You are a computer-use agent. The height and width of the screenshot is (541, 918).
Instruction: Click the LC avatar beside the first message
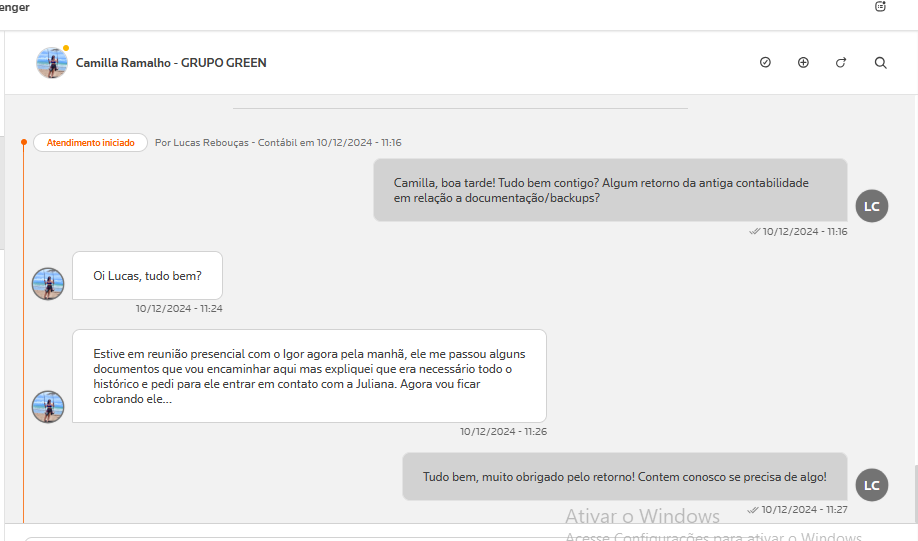point(871,206)
